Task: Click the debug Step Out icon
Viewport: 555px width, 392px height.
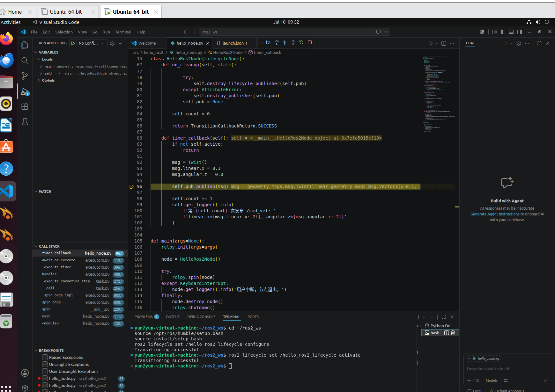Action: coord(293,42)
